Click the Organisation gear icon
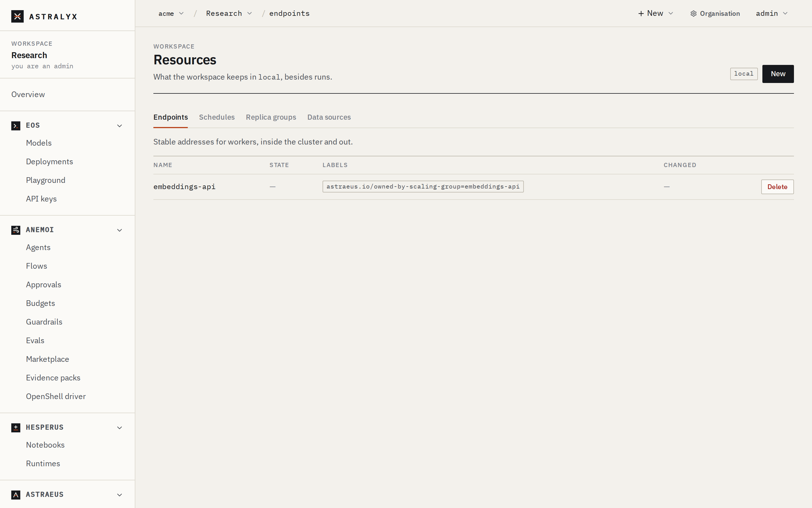The image size is (812, 508). coord(694,14)
